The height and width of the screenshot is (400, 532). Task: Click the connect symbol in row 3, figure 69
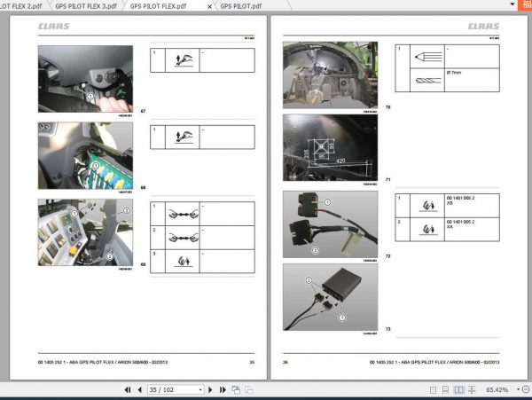(x=184, y=262)
